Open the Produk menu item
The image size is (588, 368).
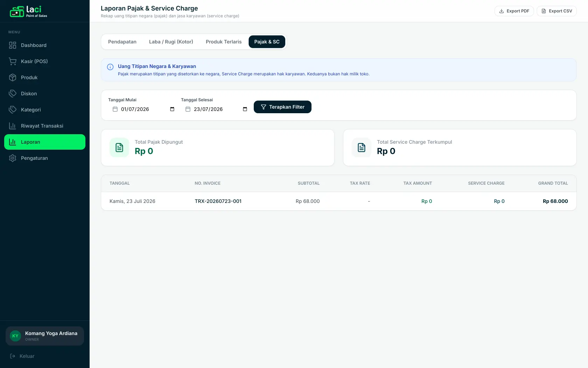tap(45, 77)
